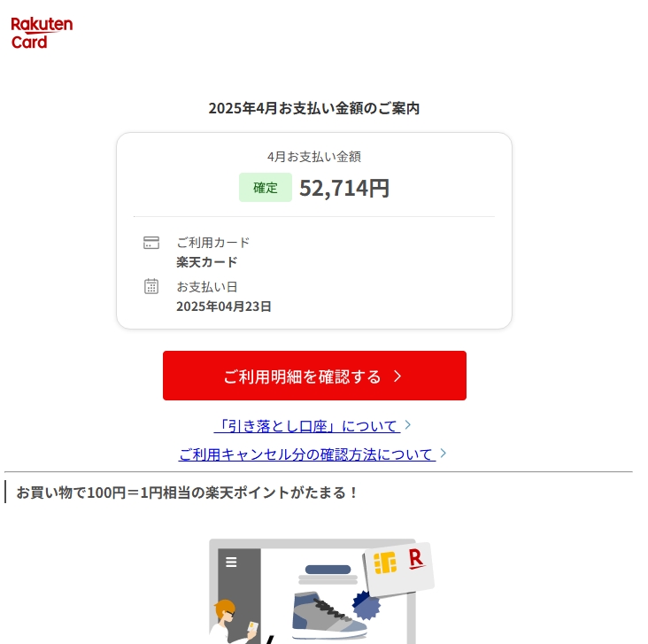Screen dimensions: 648x644
Task: Click the sneaker image in the illustration
Action: 328,616
